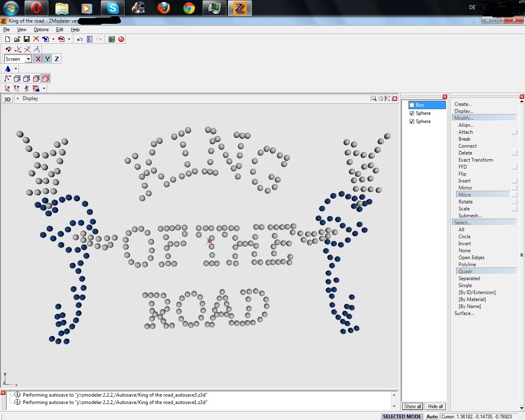This screenshot has width=525, height=420.
Task: Toggle the Z axis lock
Action: point(57,59)
